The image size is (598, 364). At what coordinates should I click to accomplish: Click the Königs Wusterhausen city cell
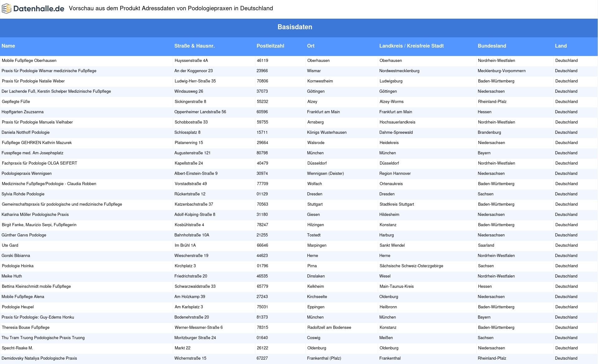point(327,133)
